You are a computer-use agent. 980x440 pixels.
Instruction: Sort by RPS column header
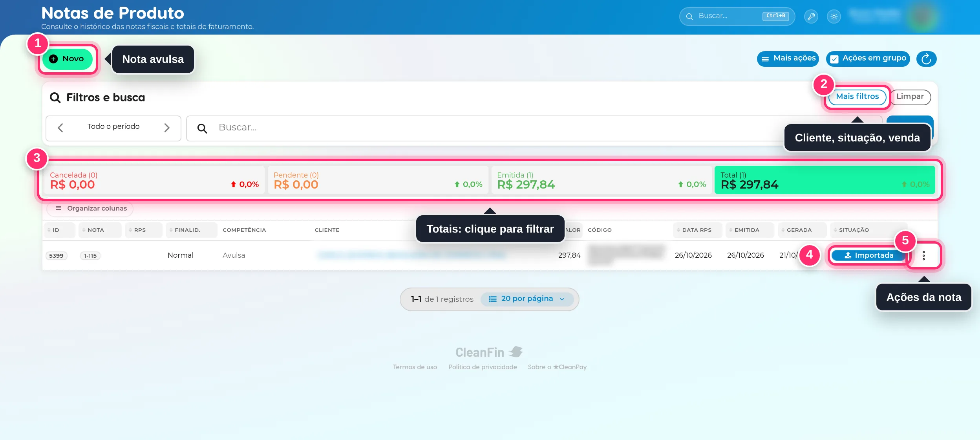coord(143,230)
